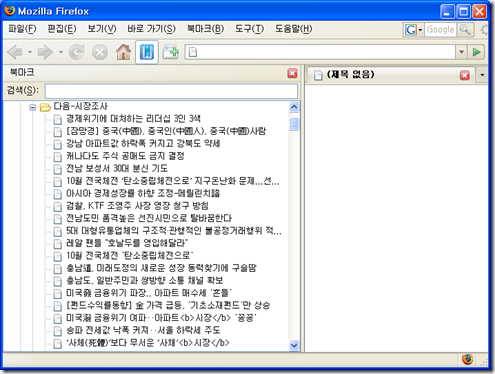Open bookmark 검찰, KTF 조영주 사장 영장 청구 방침
Viewport: 495px width, 374px height.
[x=137, y=206]
